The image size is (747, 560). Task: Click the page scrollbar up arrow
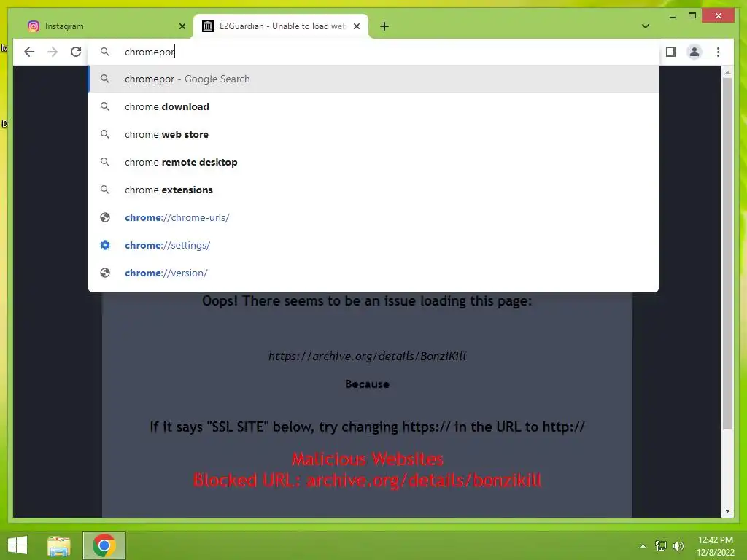click(x=727, y=72)
